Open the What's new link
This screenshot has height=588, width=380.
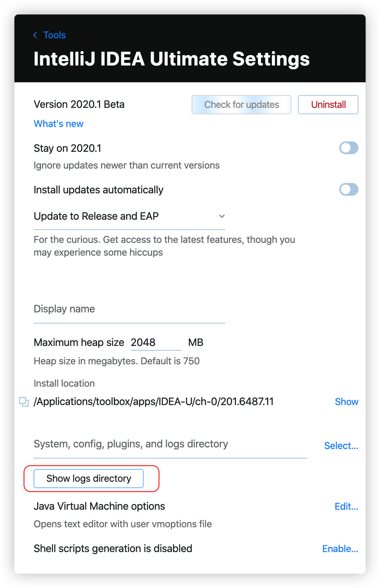[59, 124]
